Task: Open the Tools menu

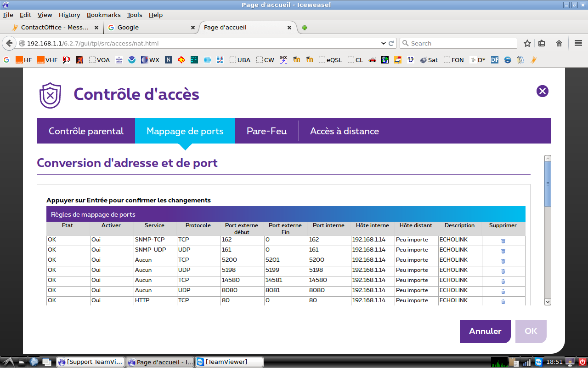Action: point(135,15)
